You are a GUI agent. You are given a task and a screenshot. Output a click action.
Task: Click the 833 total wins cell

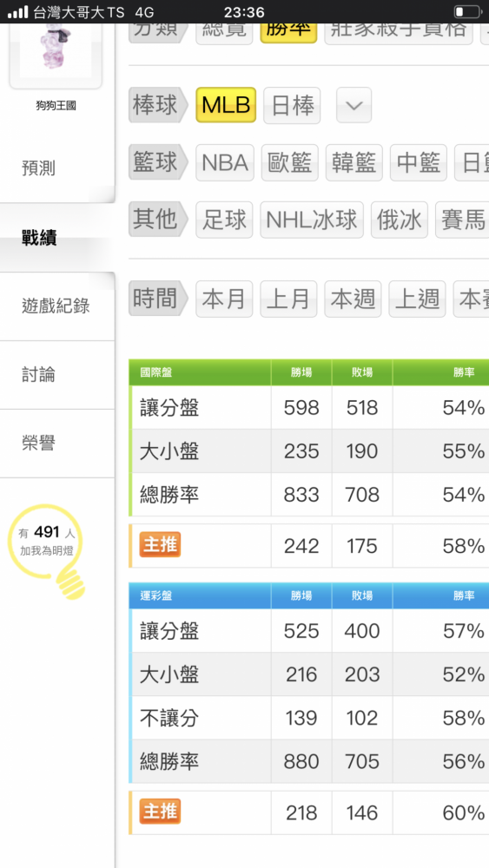[x=301, y=495]
